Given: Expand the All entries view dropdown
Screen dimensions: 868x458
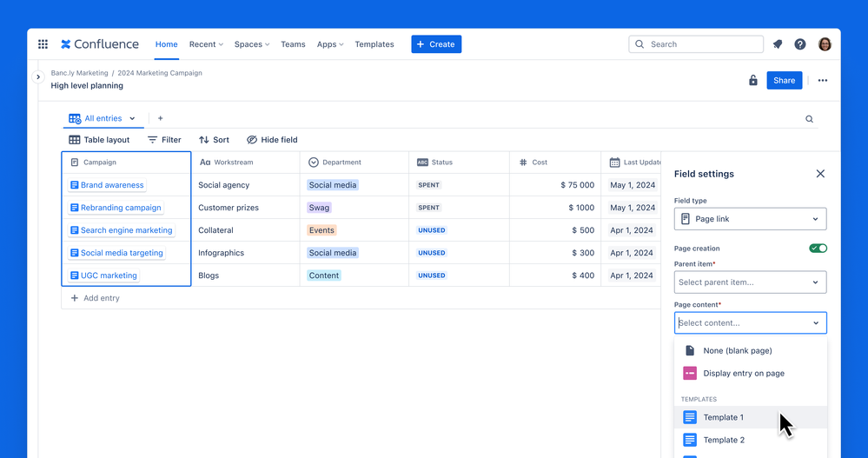Looking at the screenshot, I should 132,118.
